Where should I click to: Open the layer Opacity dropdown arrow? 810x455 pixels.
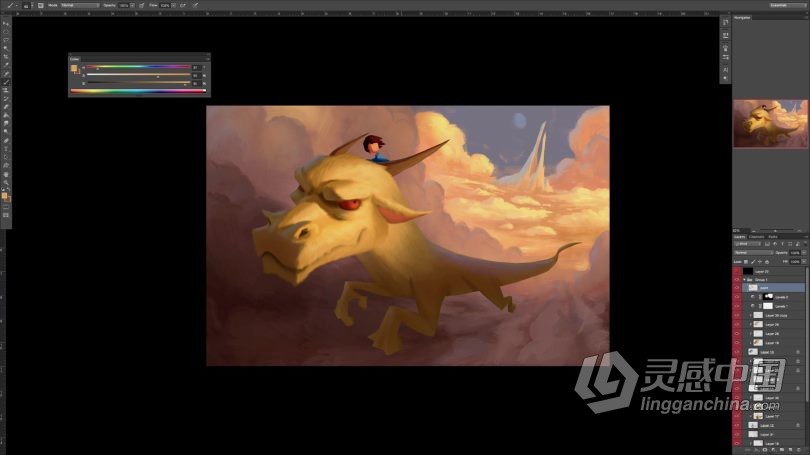pyautogui.click(x=804, y=253)
